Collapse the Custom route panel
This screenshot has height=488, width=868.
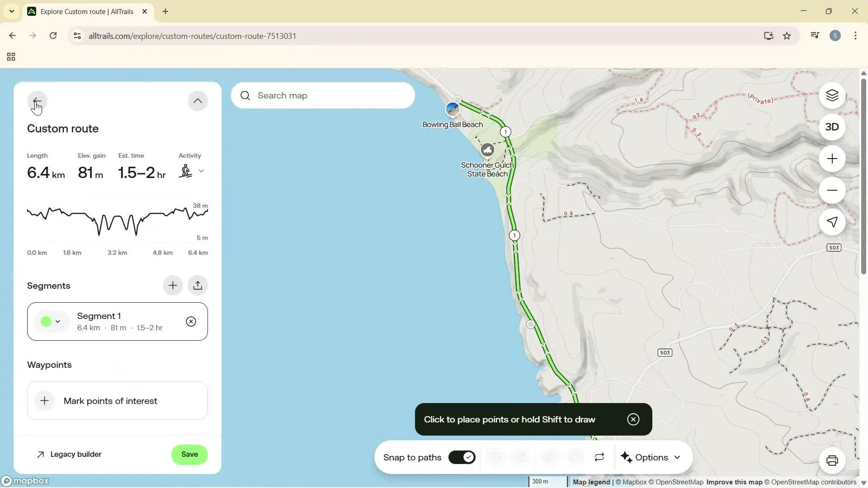point(198,100)
